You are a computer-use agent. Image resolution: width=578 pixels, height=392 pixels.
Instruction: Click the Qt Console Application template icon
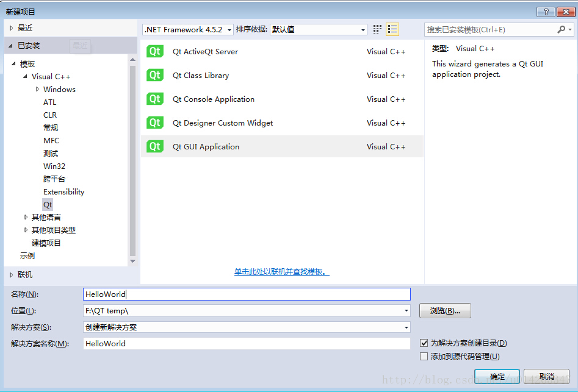pyautogui.click(x=155, y=99)
